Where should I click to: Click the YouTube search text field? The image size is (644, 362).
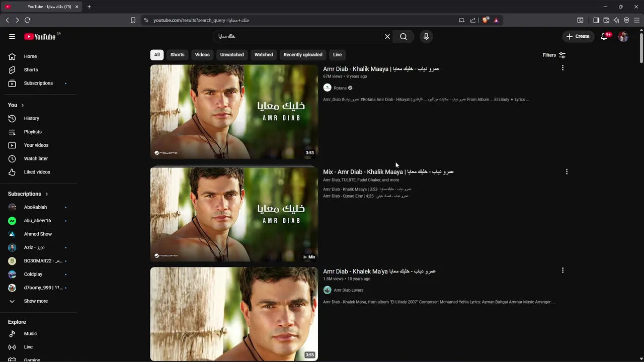299,36
